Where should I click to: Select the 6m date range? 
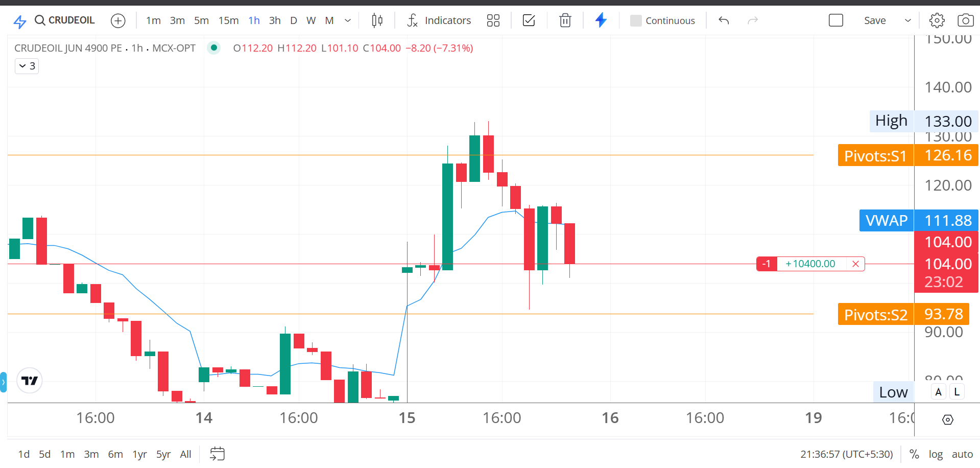tap(115, 454)
